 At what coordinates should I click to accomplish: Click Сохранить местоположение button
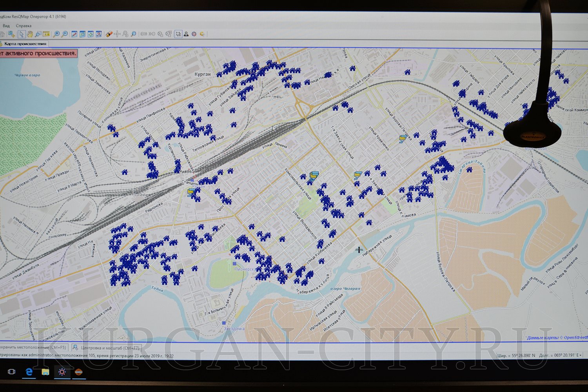click(33, 347)
